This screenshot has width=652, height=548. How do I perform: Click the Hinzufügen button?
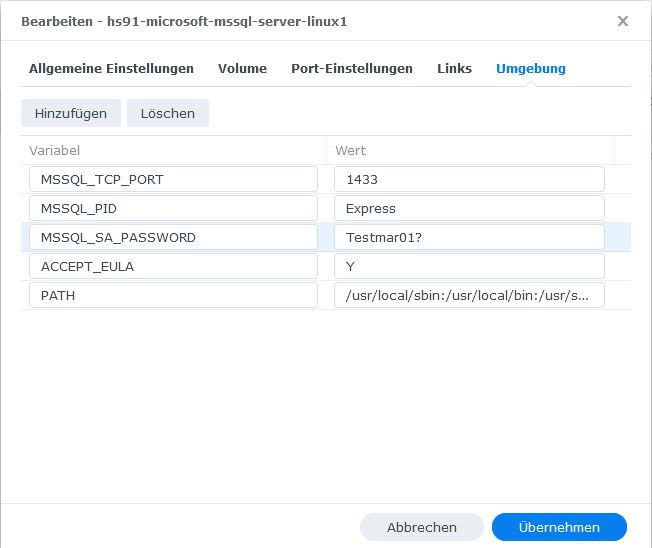71,113
